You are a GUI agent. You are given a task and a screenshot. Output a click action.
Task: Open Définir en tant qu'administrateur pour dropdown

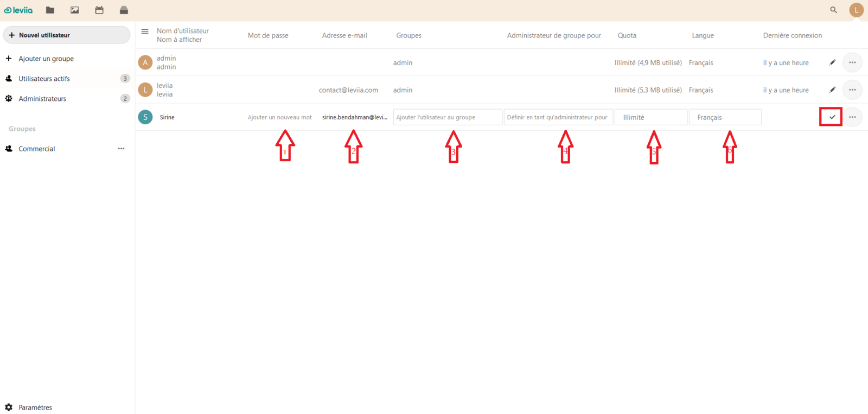(x=558, y=117)
